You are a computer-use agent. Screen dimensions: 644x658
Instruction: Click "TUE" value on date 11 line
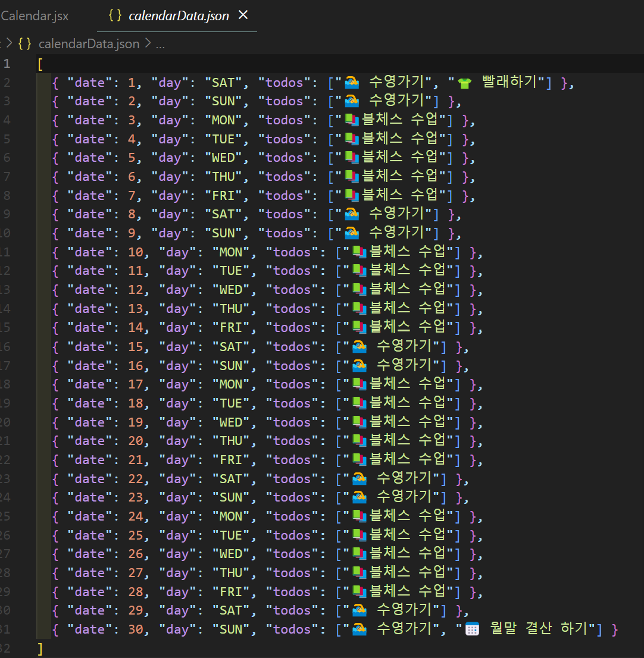(x=231, y=271)
